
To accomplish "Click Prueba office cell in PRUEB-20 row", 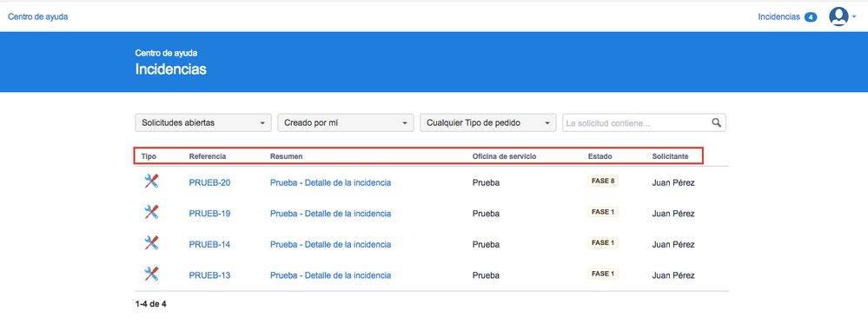I will pos(486,182).
